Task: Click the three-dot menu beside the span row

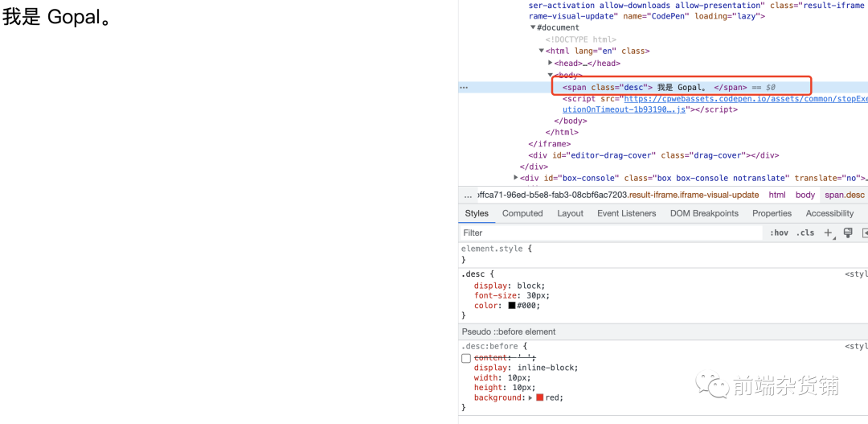Action: (464, 88)
